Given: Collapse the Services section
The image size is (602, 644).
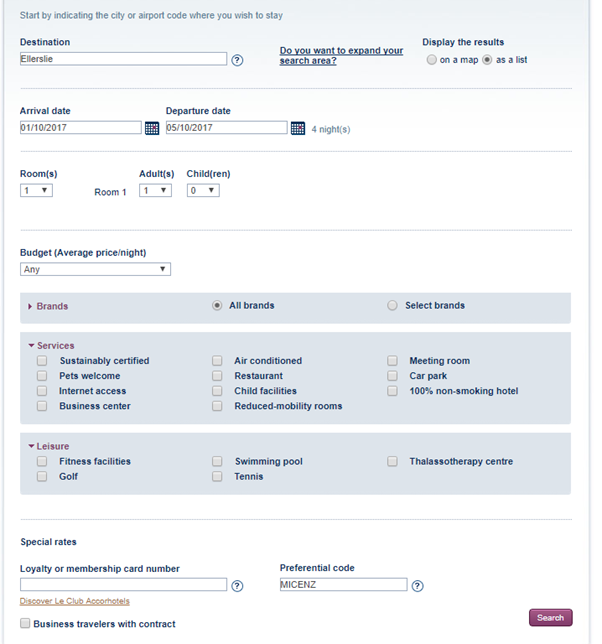Looking at the screenshot, I should [x=52, y=346].
